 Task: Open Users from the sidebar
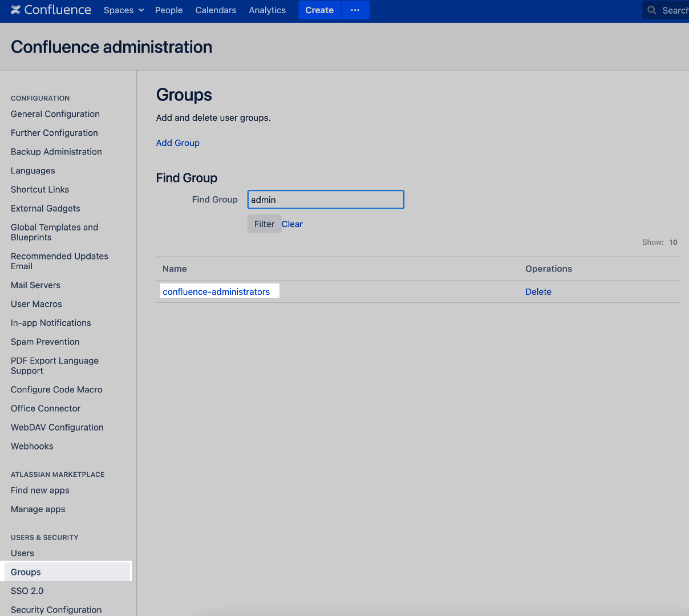22,553
